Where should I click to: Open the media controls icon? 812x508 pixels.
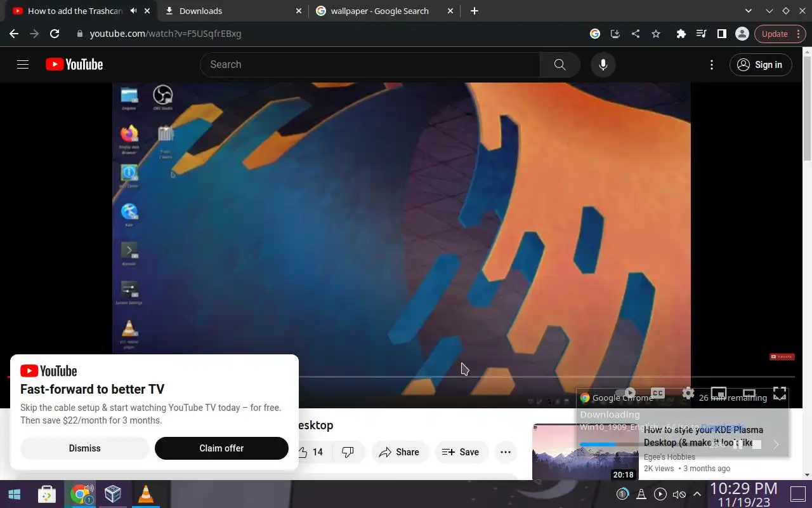tap(702, 34)
